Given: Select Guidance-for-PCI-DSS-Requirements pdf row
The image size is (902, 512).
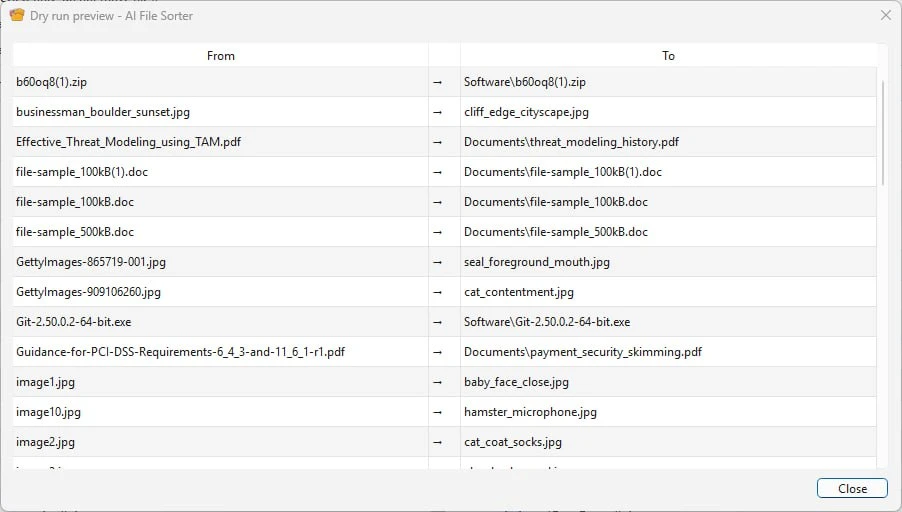Looking at the screenshot, I should point(444,351).
